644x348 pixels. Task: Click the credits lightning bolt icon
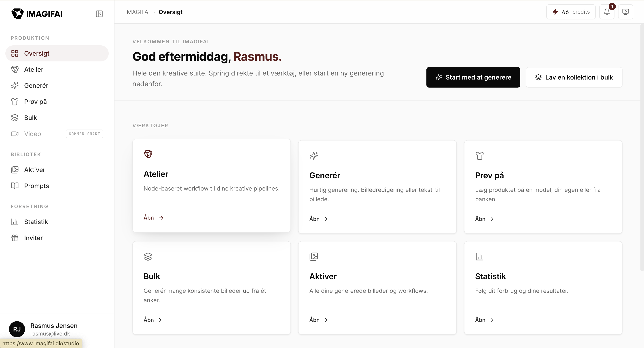(555, 12)
